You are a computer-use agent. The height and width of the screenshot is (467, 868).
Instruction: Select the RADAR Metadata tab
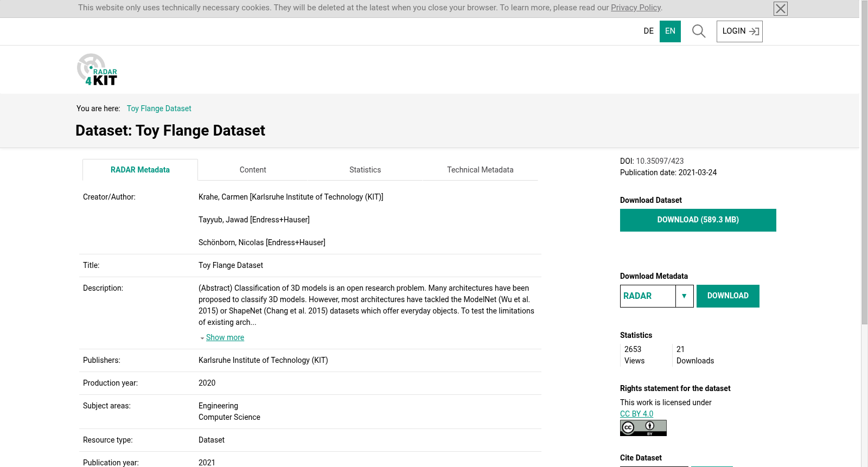pos(140,170)
